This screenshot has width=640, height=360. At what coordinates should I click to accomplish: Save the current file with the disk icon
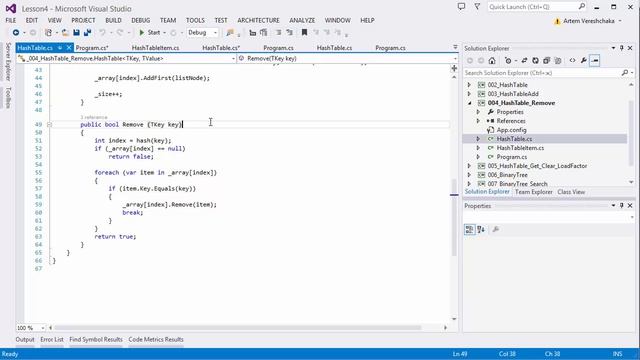[x=76, y=33]
